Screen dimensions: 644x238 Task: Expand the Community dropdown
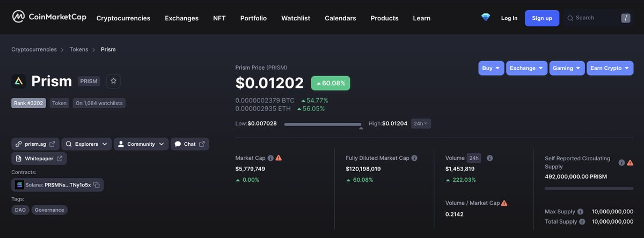(x=141, y=144)
